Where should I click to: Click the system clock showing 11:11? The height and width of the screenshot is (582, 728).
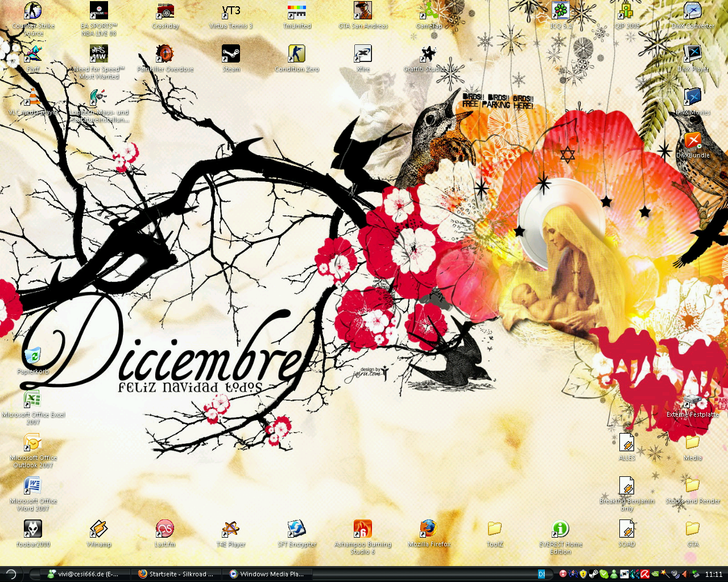713,575
